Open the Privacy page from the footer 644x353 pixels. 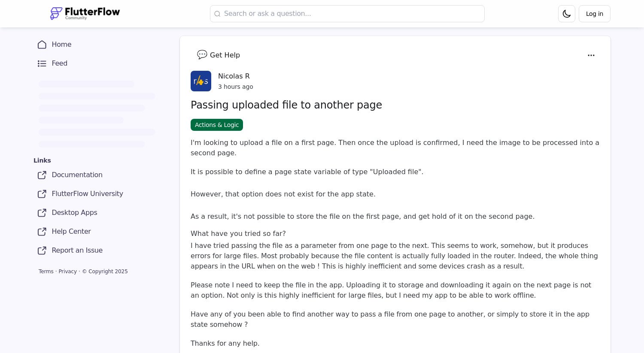[67, 271]
